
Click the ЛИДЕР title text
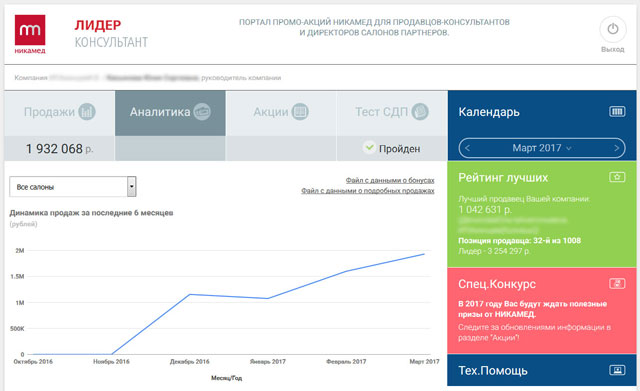pyautogui.click(x=98, y=25)
